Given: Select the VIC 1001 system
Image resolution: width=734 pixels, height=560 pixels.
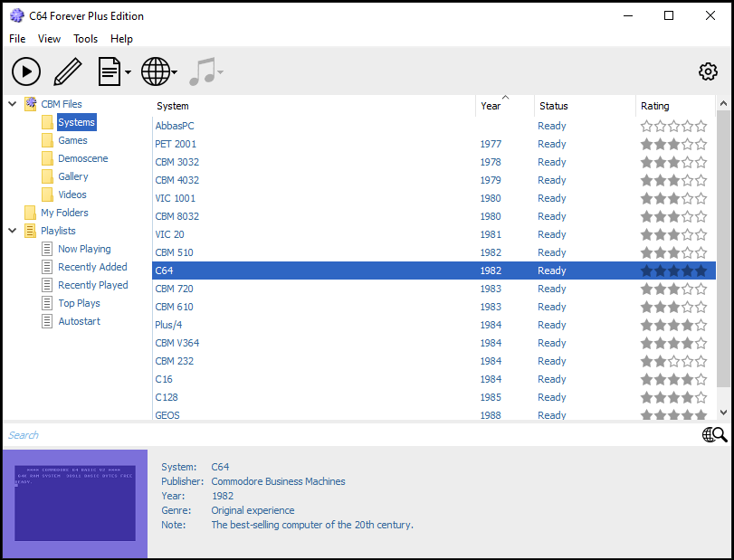Looking at the screenshot, I should point(434,198).
